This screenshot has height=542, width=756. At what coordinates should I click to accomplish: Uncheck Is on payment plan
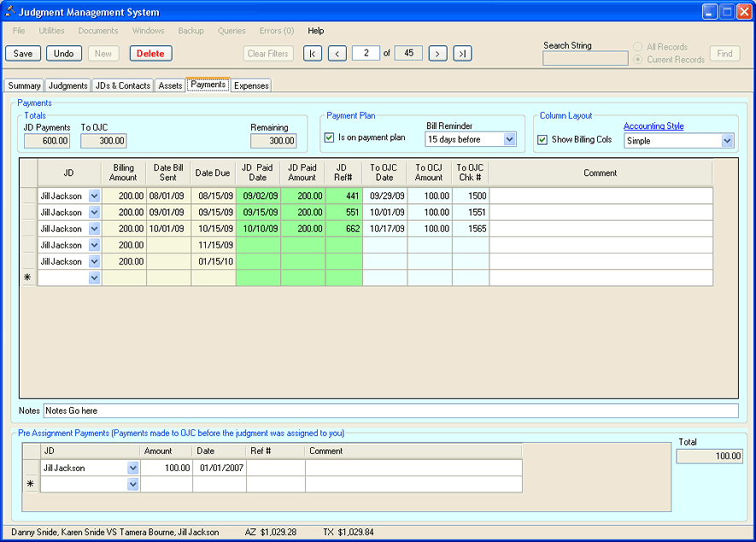tap(330, 137)
